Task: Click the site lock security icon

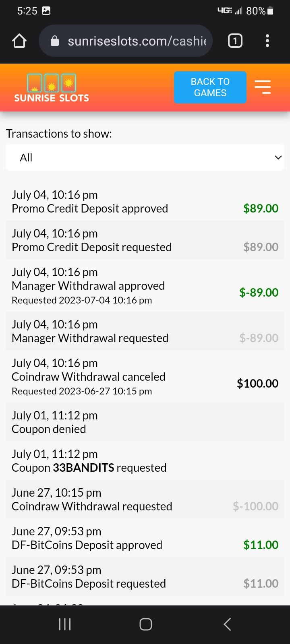Action: tap(55, 41)
